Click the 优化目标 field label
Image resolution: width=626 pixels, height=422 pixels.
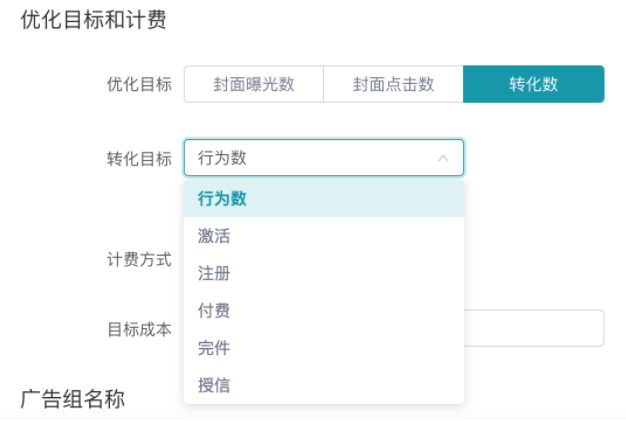tap(139, 84)
